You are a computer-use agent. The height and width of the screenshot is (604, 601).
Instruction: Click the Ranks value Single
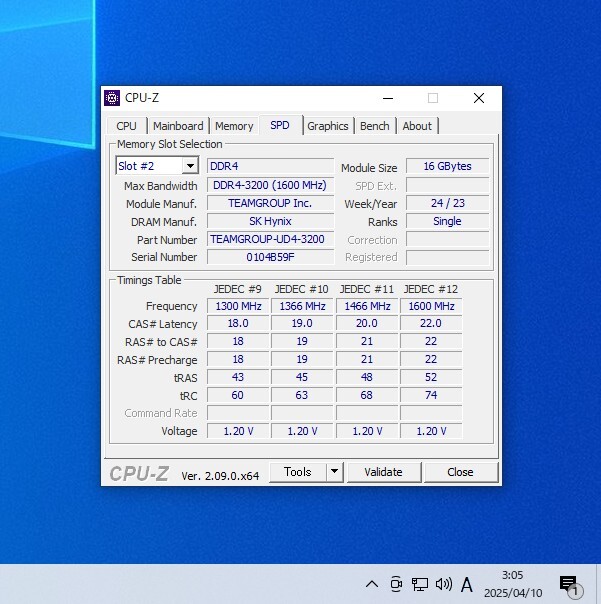(448, 221)
